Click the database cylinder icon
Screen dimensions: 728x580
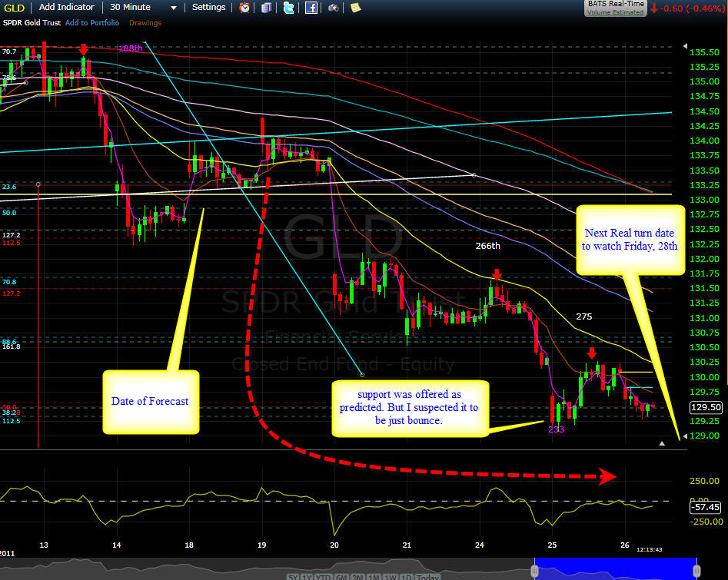[267, 8]
